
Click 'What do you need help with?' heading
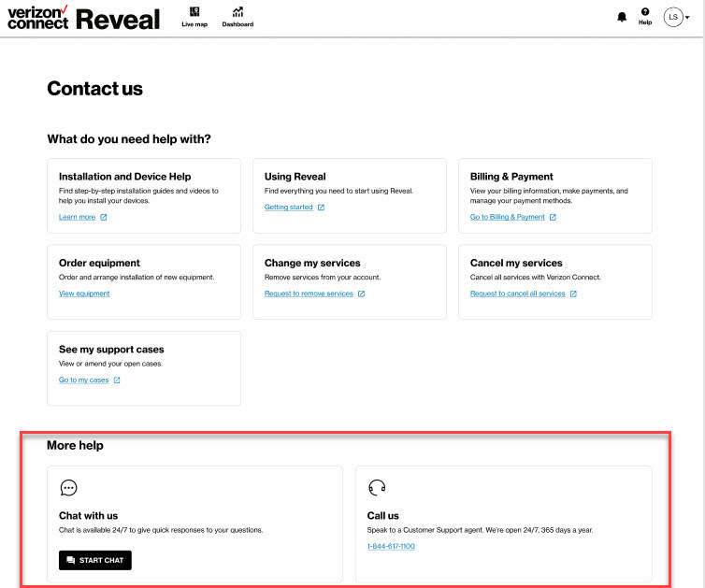pyautogui.click(x=129, y=139)
